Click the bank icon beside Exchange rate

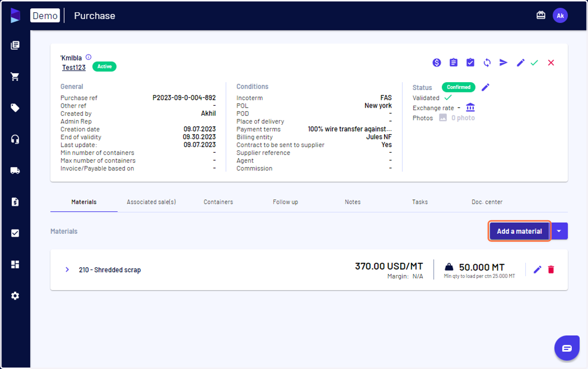coord(470,108)
